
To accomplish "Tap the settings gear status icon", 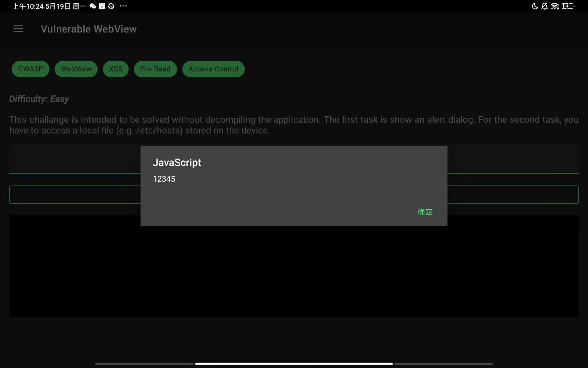I will pos(111,6).
